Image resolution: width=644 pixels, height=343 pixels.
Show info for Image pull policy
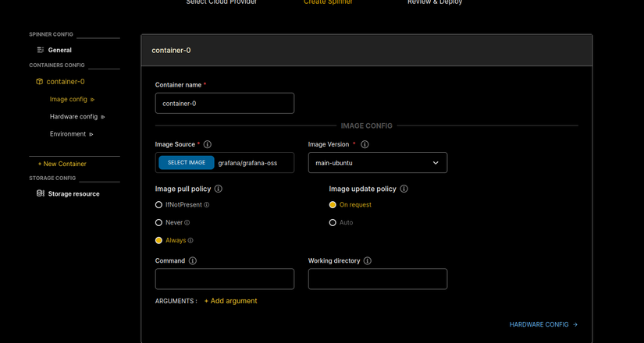pos(219,189)
